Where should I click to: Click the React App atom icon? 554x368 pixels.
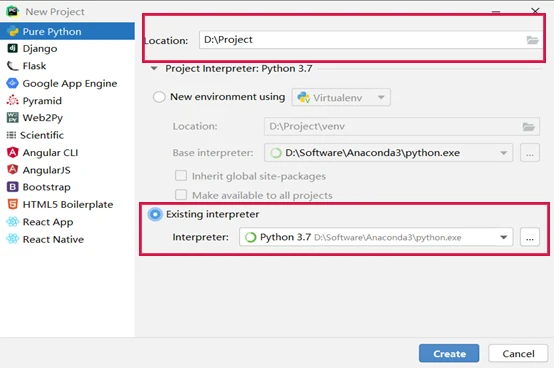(x=12, y=222)
